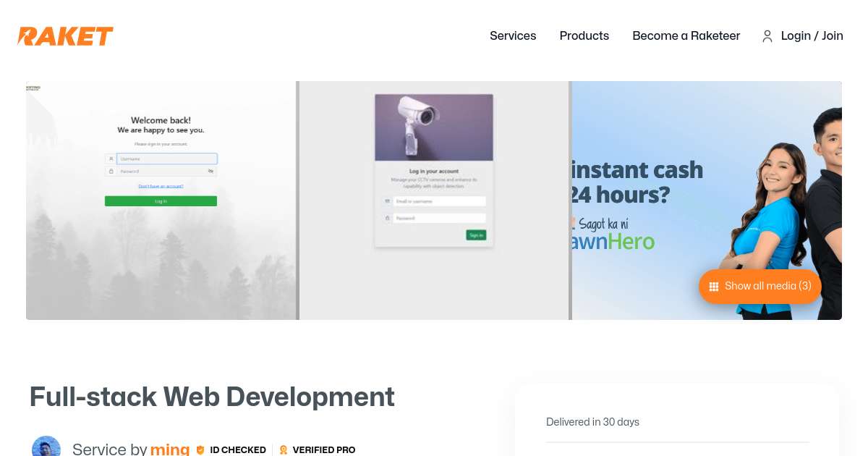Click the Verified Pro ribbon badge icon
Screen dimensions: 868x456
[x=284, y=449]
